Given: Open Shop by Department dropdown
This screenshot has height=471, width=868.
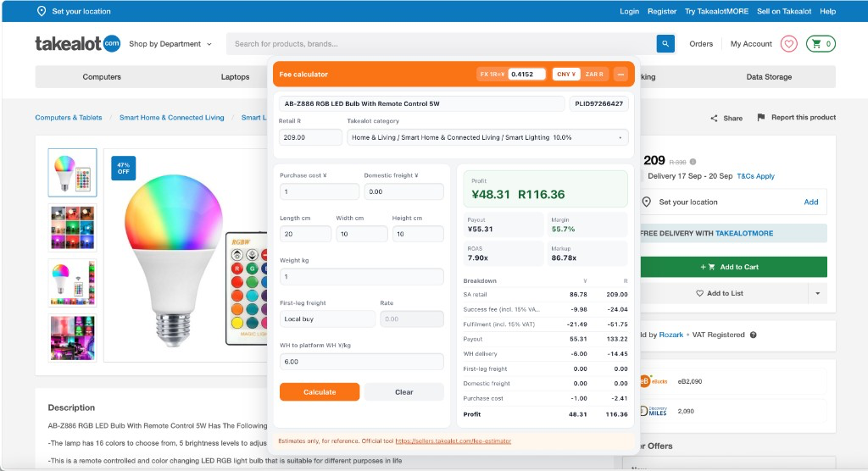Looking at the screenshot, I should coord(170,44).
